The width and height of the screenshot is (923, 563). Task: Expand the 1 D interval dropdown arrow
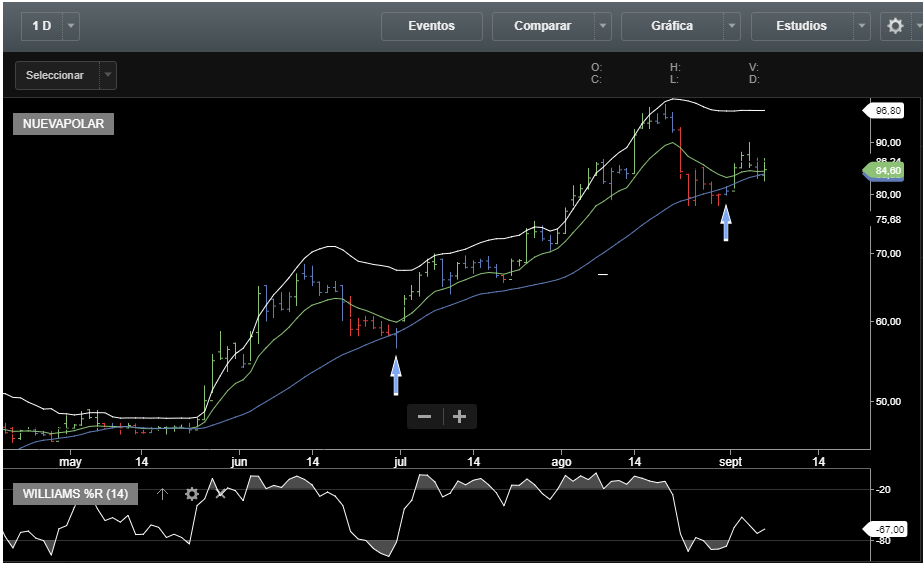click(x=71, y=26)
